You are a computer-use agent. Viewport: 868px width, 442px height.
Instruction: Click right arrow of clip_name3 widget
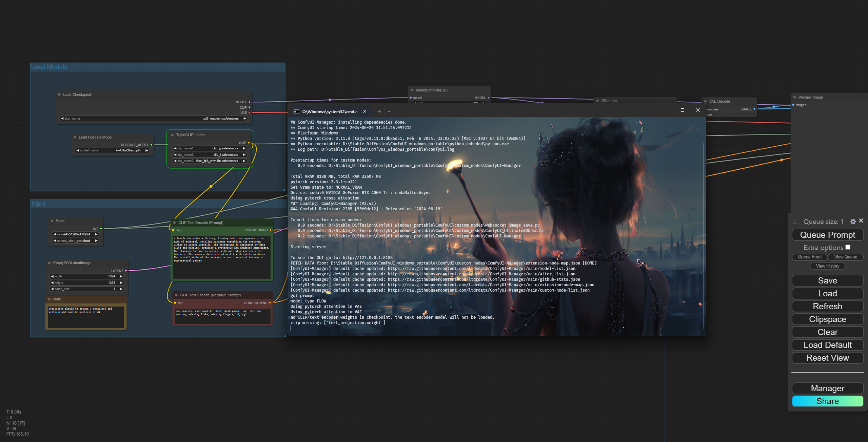click(244, 161)
